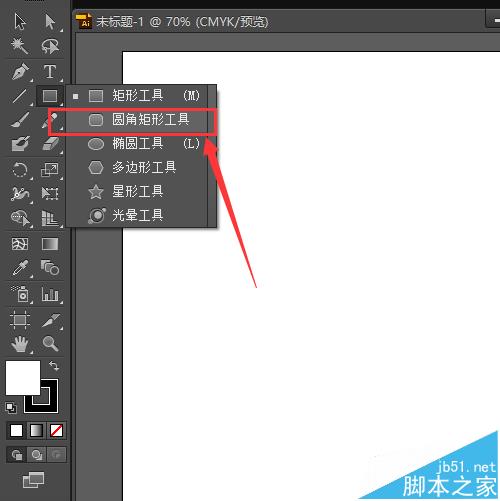The height and width of the screenshot is (501, 500).
Task: Choose 星形工具 from the flyout menu
Action: pyautogui.click(x=136, y=192)
